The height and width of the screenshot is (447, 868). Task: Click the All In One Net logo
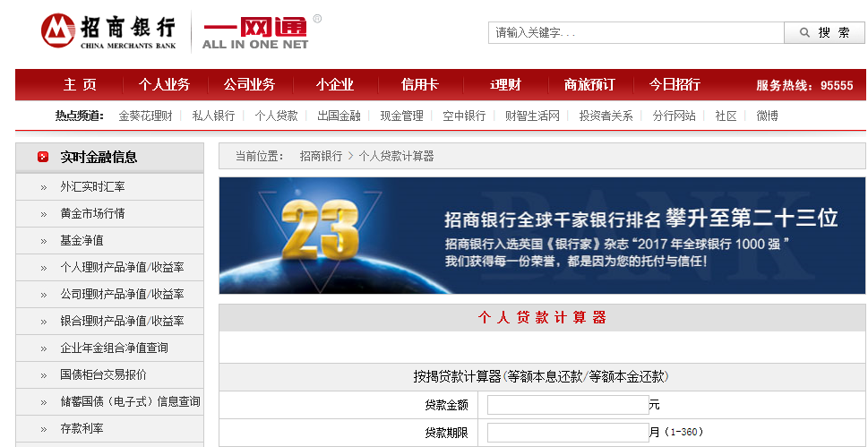pos(261,31)
